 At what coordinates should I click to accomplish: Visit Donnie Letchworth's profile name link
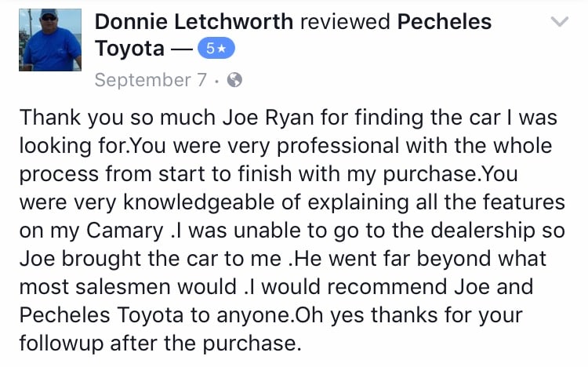click(x=194, y=21)
